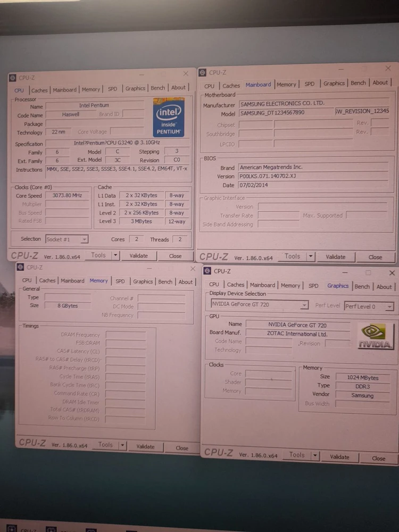The image size is (399, 532).
Task: Go to Mainboard tab in Memory window
Action: 72,280
